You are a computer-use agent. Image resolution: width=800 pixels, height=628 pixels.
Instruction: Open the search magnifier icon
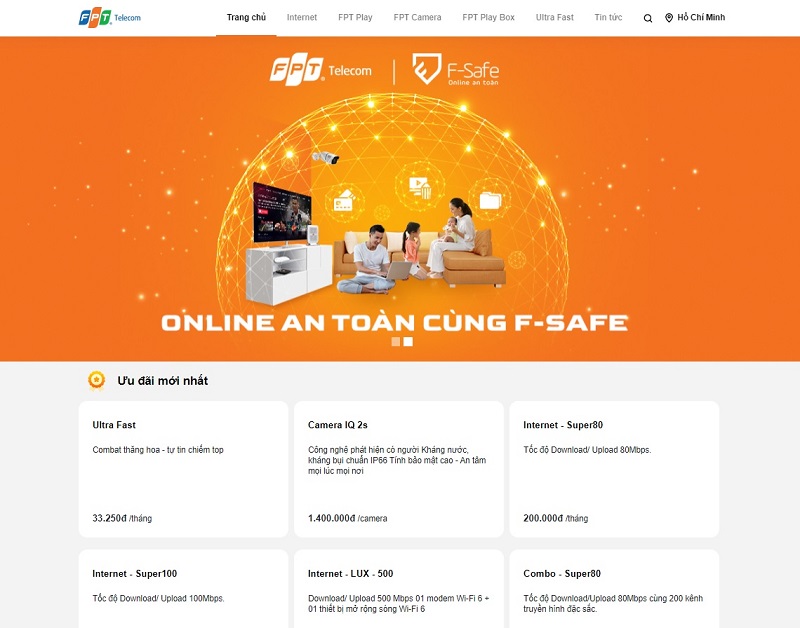pos(647,18)
